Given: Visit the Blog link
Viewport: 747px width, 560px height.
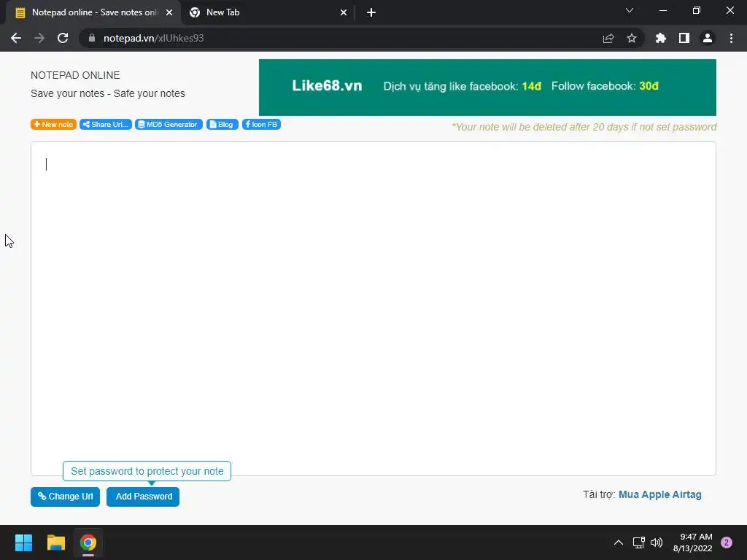Looking at the screenshot, I should point(222,124).
